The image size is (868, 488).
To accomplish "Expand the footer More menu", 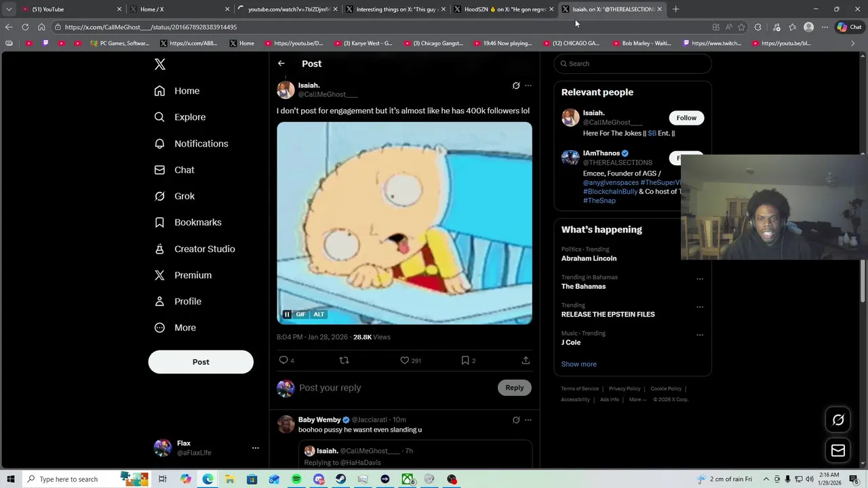I will (x=637, y=400).
